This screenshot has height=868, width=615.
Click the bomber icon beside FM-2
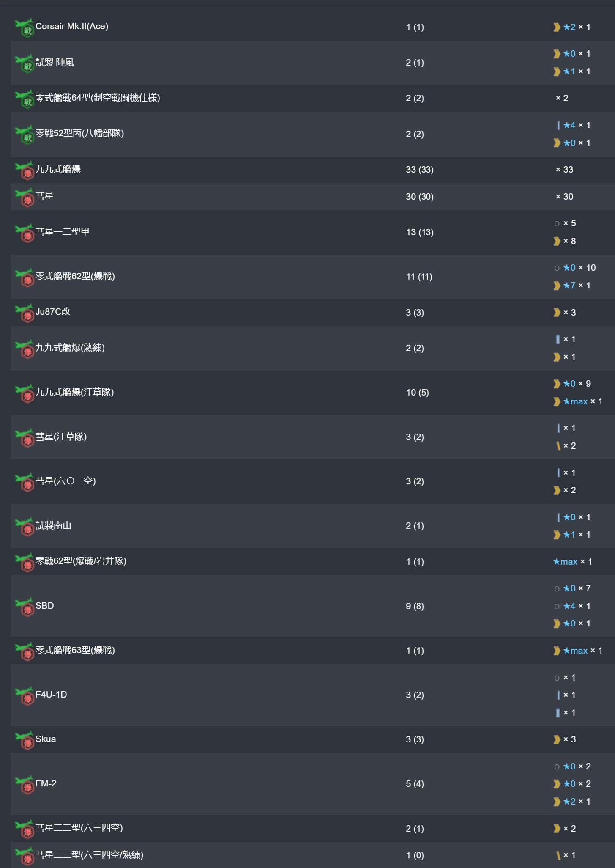[x=25, y=784]
